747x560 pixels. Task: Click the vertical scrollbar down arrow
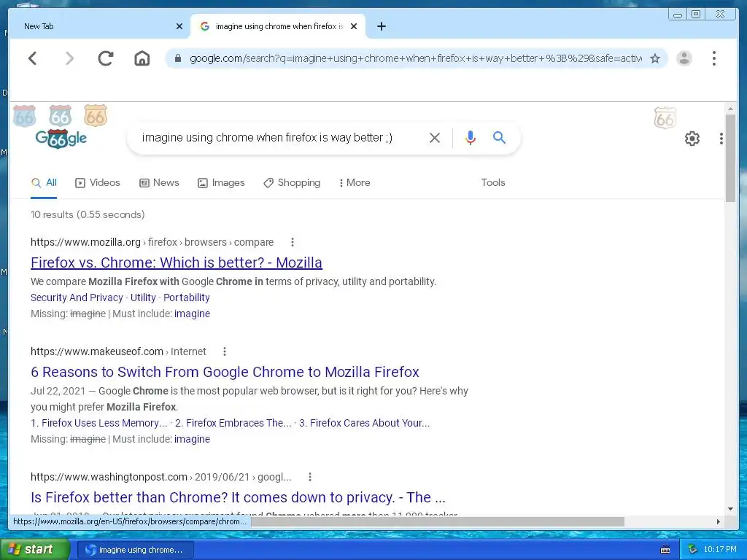[731, 508]
